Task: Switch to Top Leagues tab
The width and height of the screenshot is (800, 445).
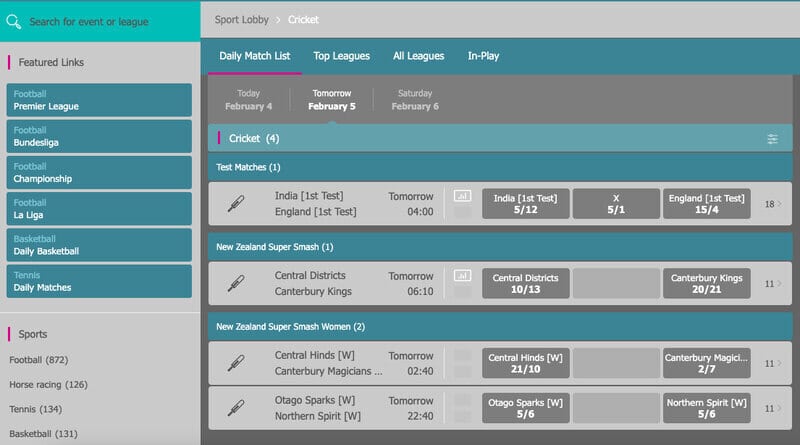Action: click(341, 56)
